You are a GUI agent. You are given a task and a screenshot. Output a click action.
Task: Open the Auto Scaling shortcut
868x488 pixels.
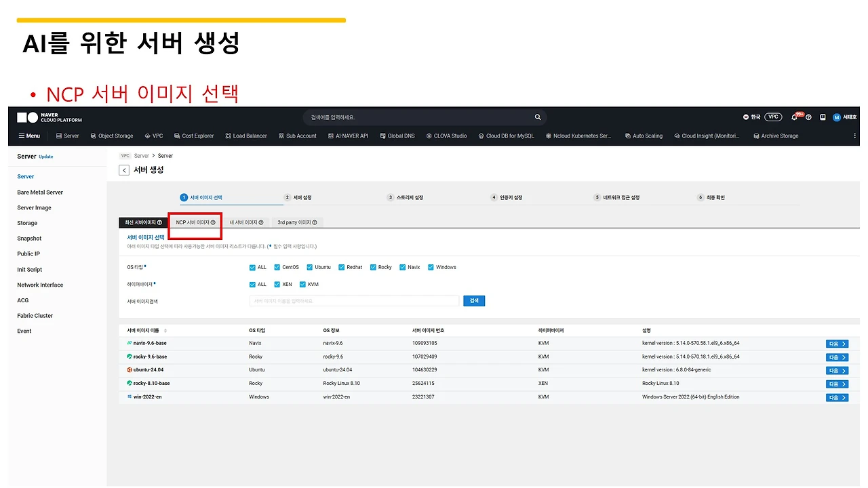coord(644,136)
